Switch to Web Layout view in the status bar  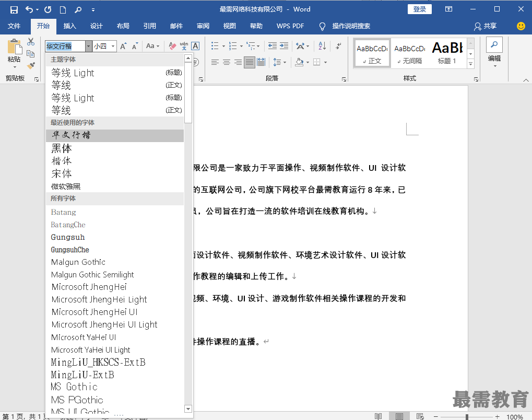pos(420,416)
